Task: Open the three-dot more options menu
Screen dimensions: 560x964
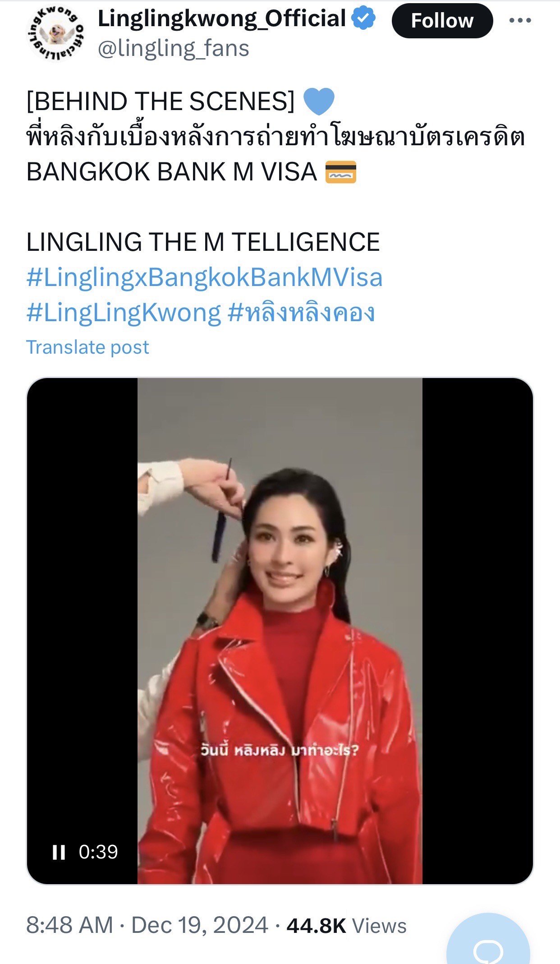Action: pyautogui.click(x=520, y=20)
